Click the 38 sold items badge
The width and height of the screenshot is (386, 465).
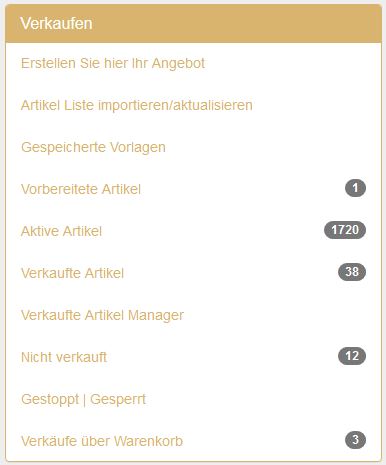(x=352, y=272)
